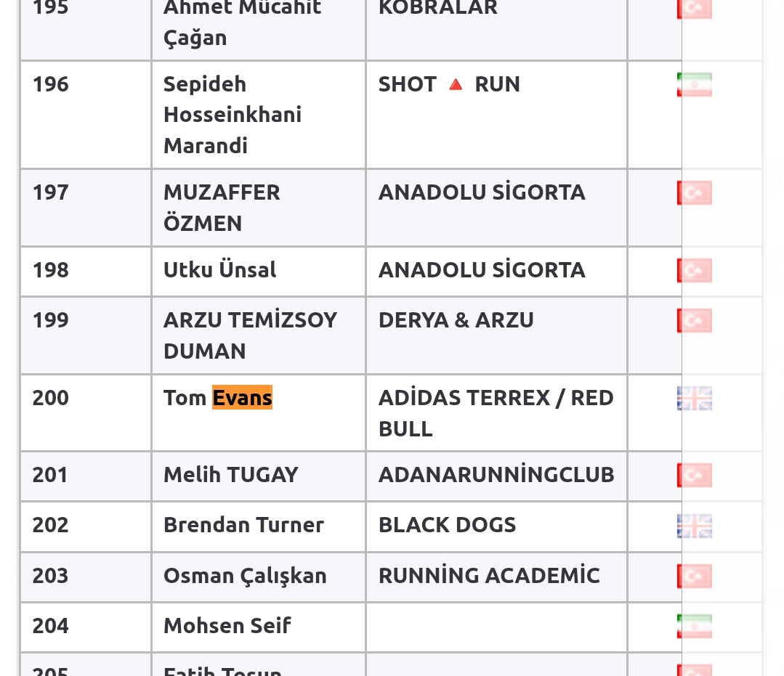Click the Turkey flag in row 197

(695, 193)
